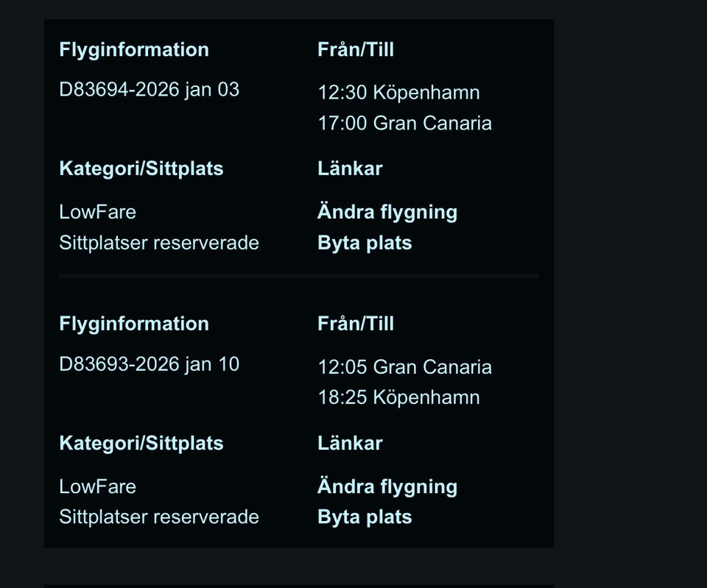Select the 12:30 Köpenhamn departure text
Viewport: 707px width, 588px height.
[x=398, y=93]
